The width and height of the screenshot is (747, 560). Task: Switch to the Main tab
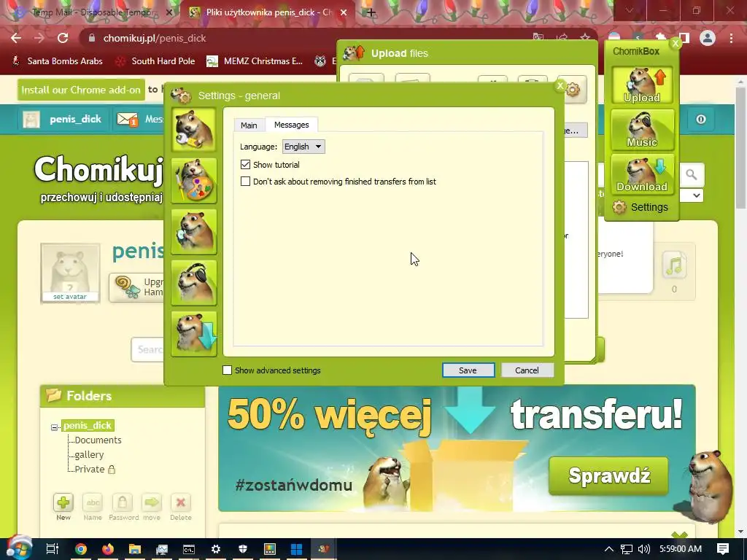[x=249, y=125]
